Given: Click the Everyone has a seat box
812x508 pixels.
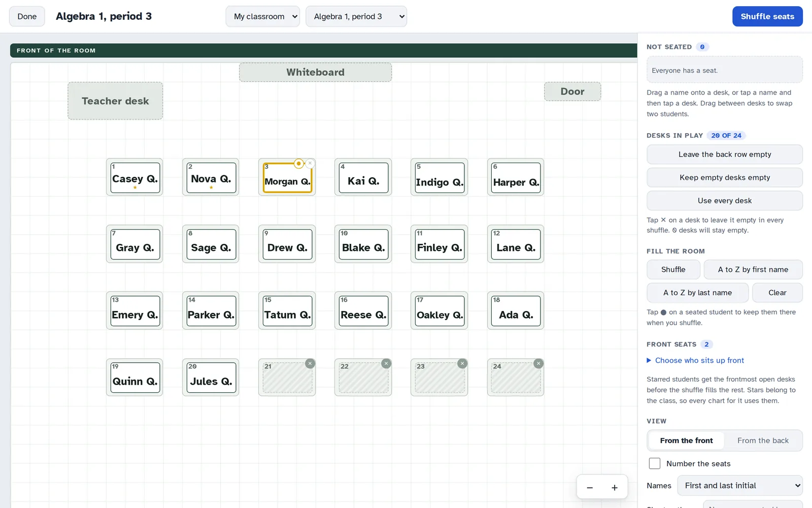Looking at the screenshot, I should pyautogui.click(x=725, y=70).
